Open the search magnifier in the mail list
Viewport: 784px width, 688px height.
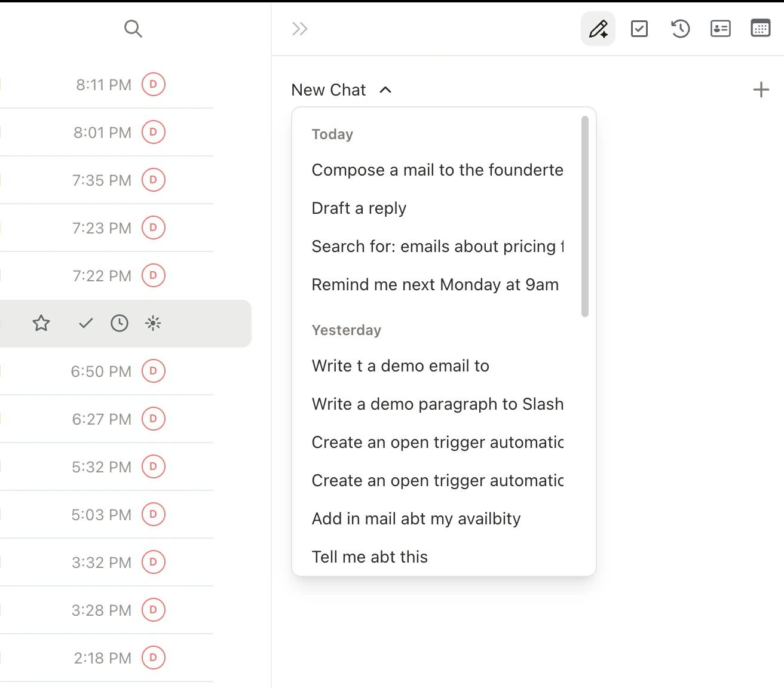click(133, 28)
